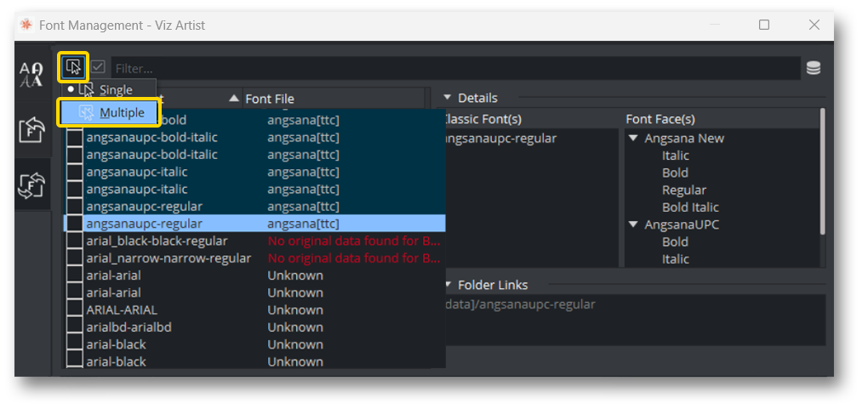Select Bold Italic under Angsana New
Image resolution: width=868 pixels, height=409 pixels.
(x=690, y=207)
